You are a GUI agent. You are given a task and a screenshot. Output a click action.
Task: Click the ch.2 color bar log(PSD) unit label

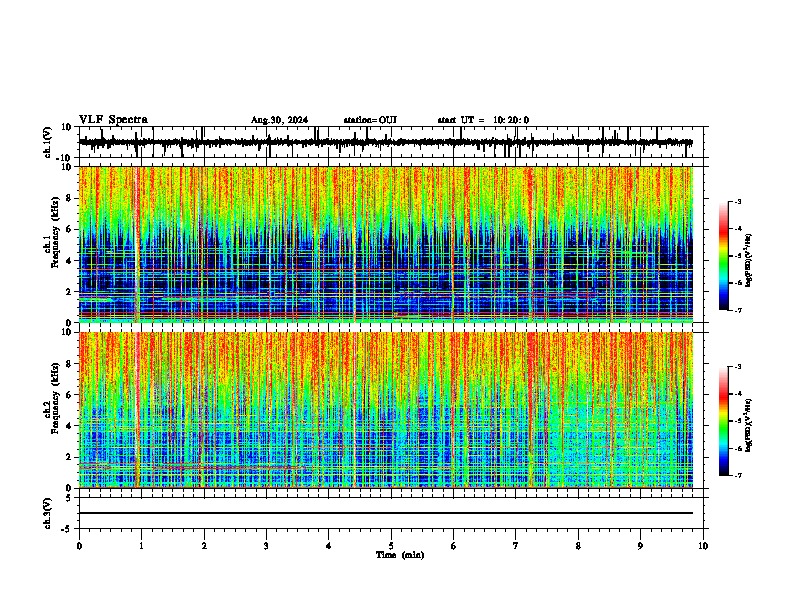pos(749,426)
